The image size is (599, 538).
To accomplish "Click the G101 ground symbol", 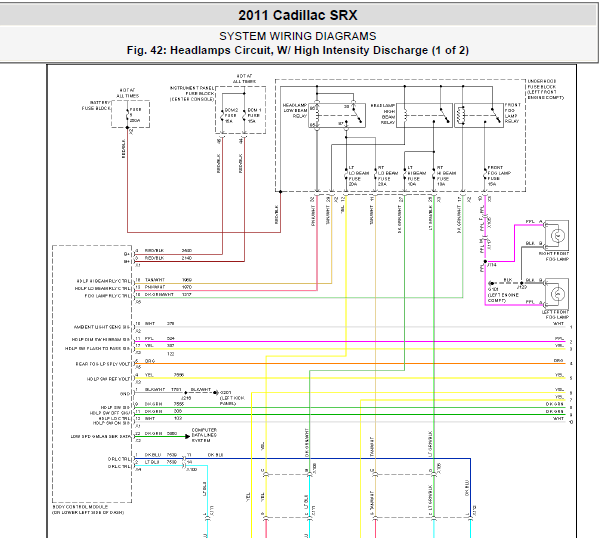I will click(x=491, y=284).
